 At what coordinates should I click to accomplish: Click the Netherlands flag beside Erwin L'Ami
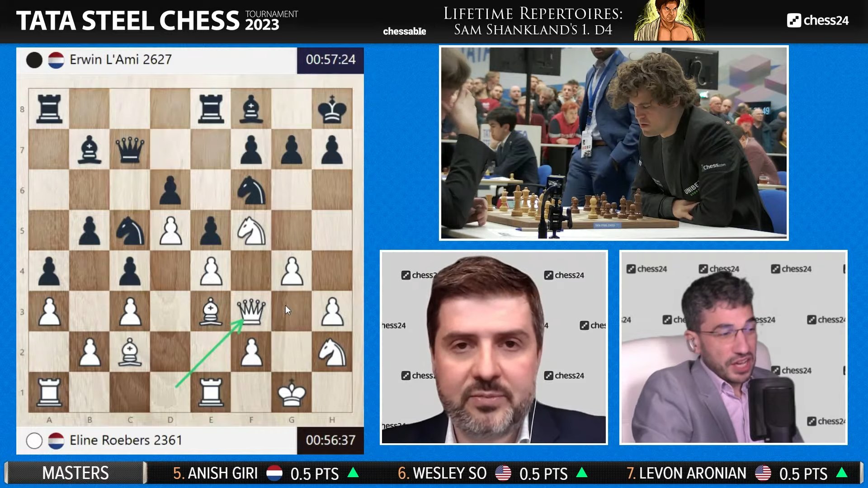pos(56,60)
